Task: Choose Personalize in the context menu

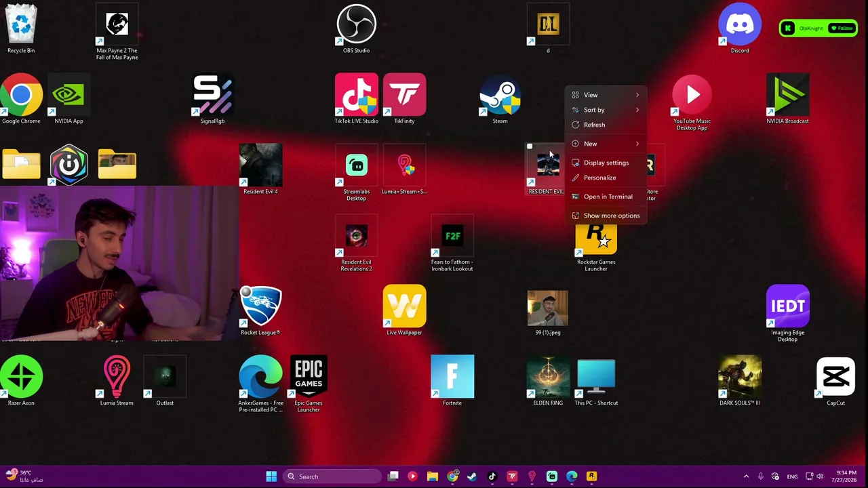Action: (606, 178)
